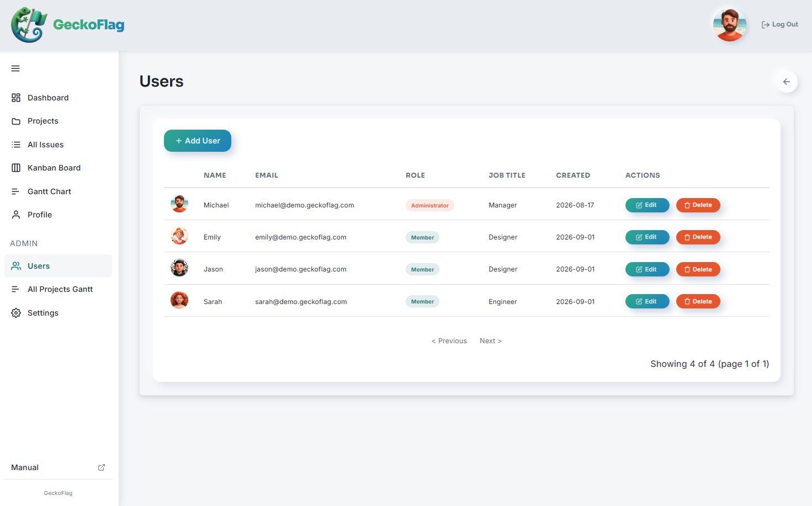
Task: Go to Next page of users
Action: (x=491, y=341)
